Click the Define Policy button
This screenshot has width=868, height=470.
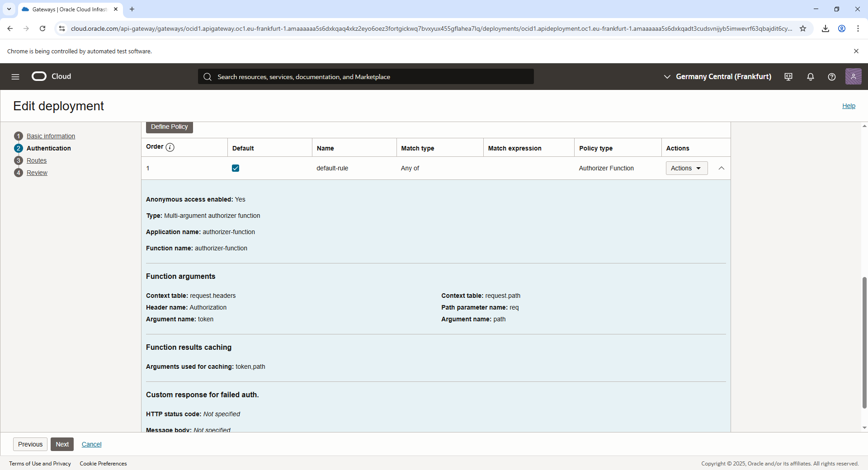coord(169,127)
